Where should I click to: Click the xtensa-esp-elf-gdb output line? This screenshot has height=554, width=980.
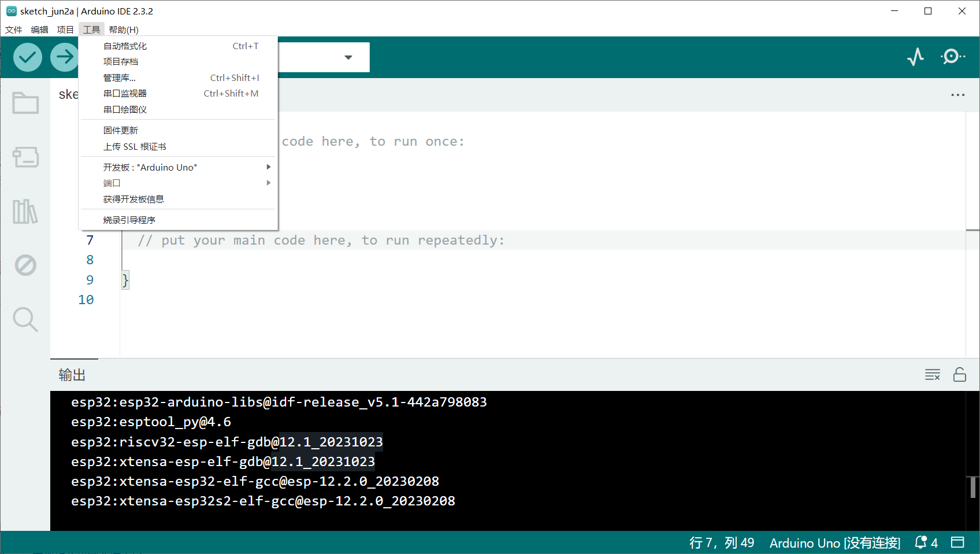[x=223, y=461]
